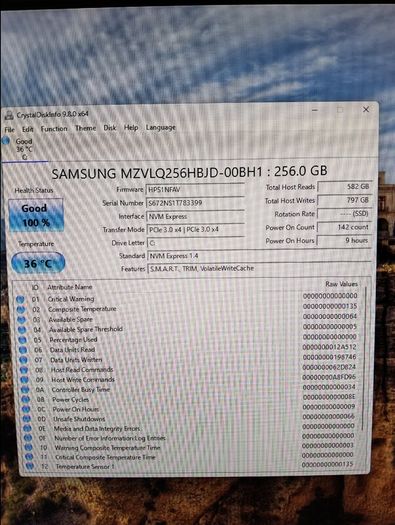Click the Total Host Reads value 582 GB
The width and height of the screenshot is (395, 525).
pos(344,186)
